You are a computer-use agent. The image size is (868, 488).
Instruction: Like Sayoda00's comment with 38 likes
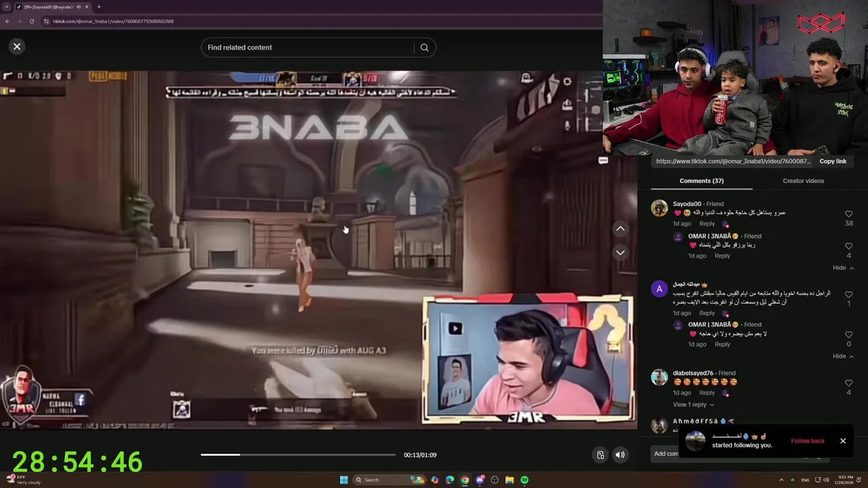[848, 213]
